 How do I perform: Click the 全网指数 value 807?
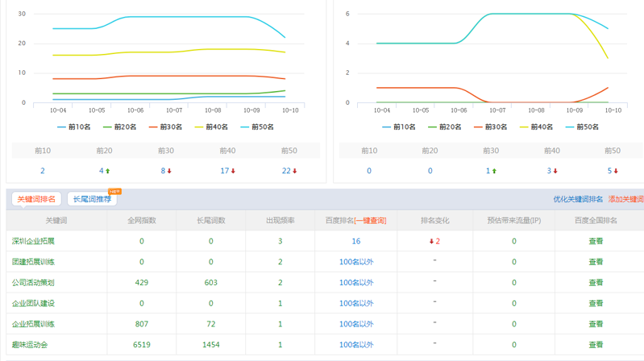tap(142, 324)
